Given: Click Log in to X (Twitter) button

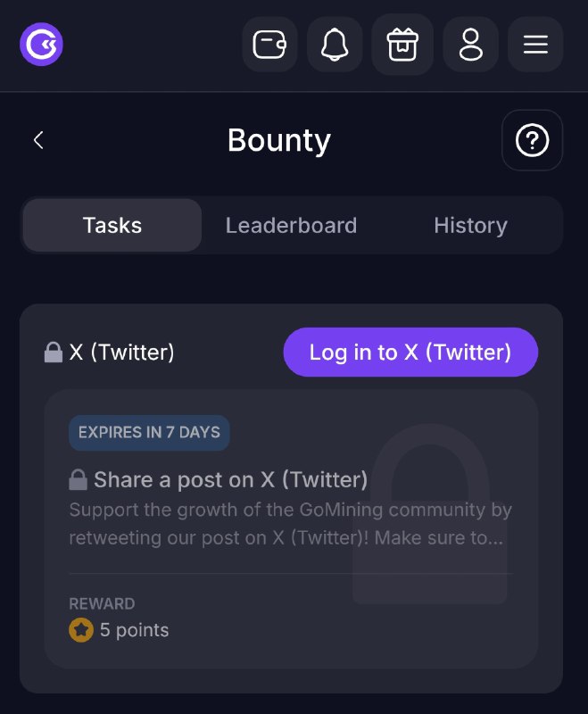Looking at the screenshot, I should pyautogui.click(x=410, y=352).
